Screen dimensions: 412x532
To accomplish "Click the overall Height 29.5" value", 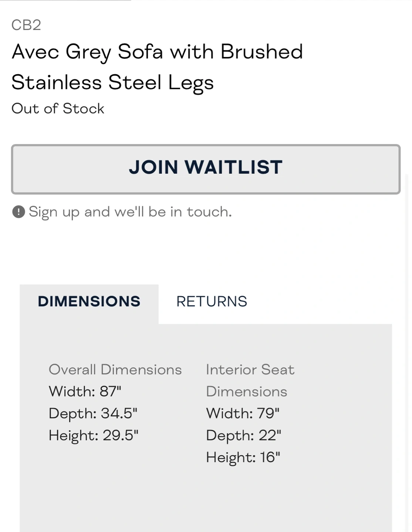I will 93,435.
